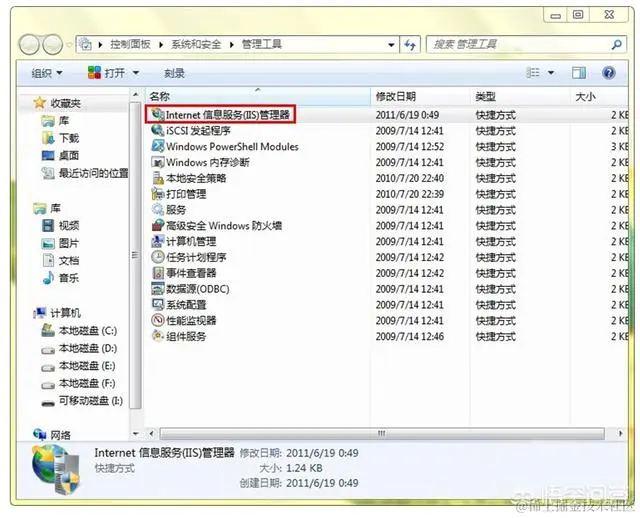Viewport: 640px width, 518px height.
Task: Open 本地磁盘 (C:) in sidebar
Action: point(88,331)
